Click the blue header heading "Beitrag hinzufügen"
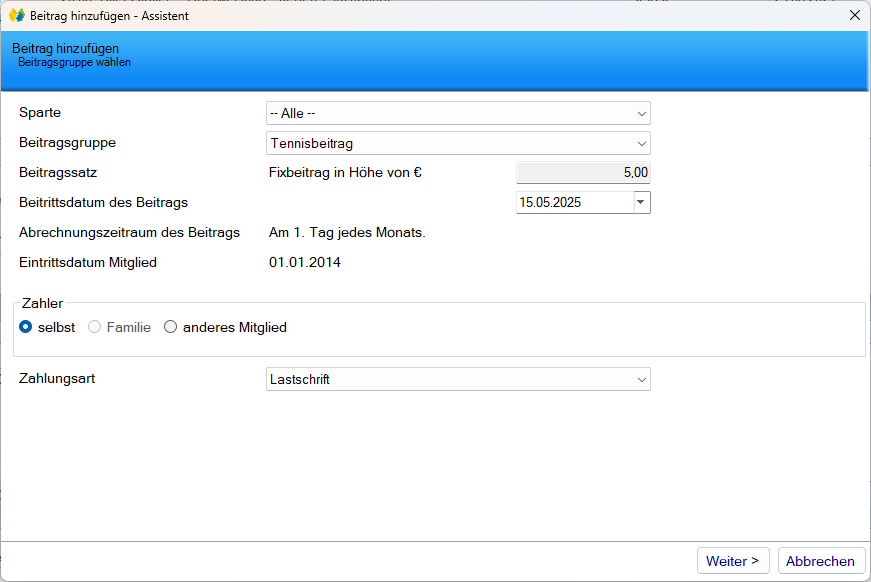This screenshot has width=871, height=582. [66, 48]
